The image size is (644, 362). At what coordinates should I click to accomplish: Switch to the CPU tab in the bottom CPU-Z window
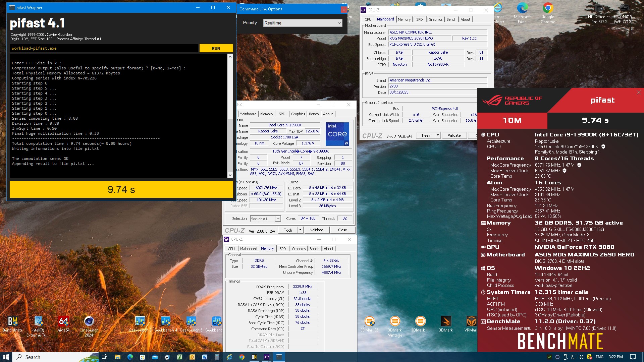[231, 249]
